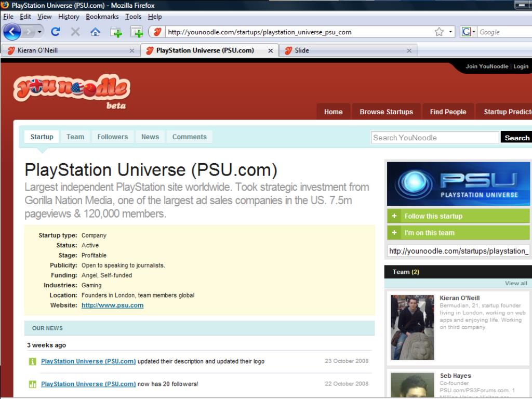Open Find People navigation tab

[x=448, y=112]
